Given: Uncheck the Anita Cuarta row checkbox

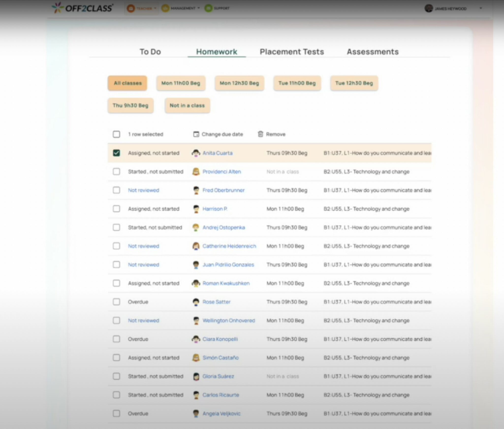Looking at the screenshot, I should 116,153.
